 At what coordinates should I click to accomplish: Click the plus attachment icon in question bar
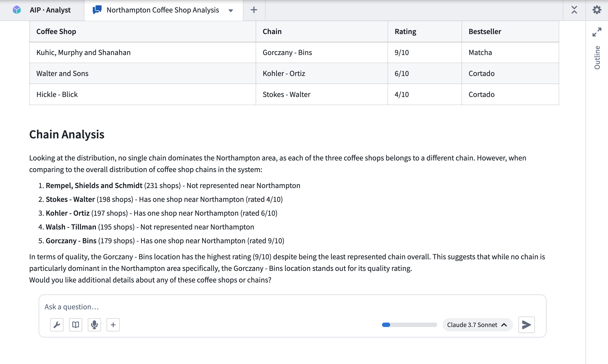pyautogui.click(x=113, y=325)
